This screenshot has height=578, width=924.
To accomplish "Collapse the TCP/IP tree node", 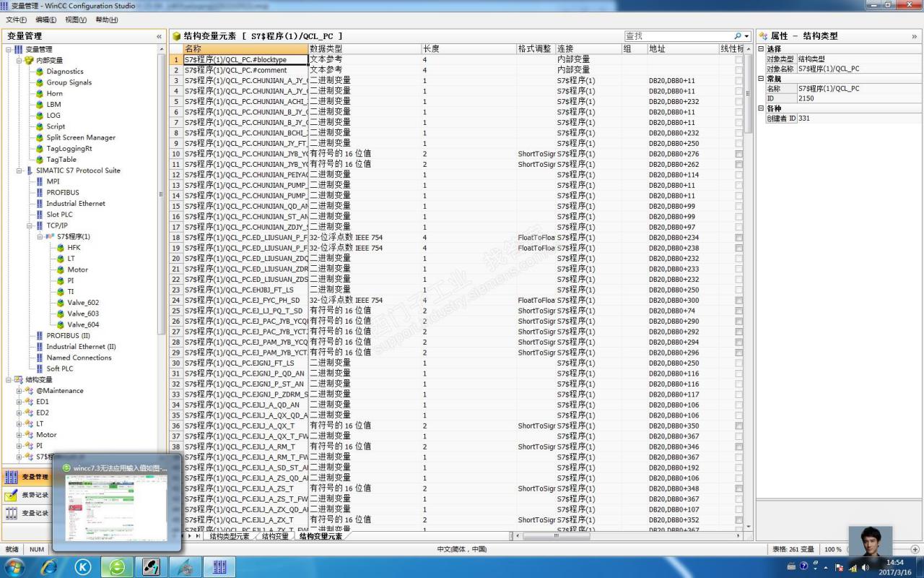I will click(x=30, y=225).
